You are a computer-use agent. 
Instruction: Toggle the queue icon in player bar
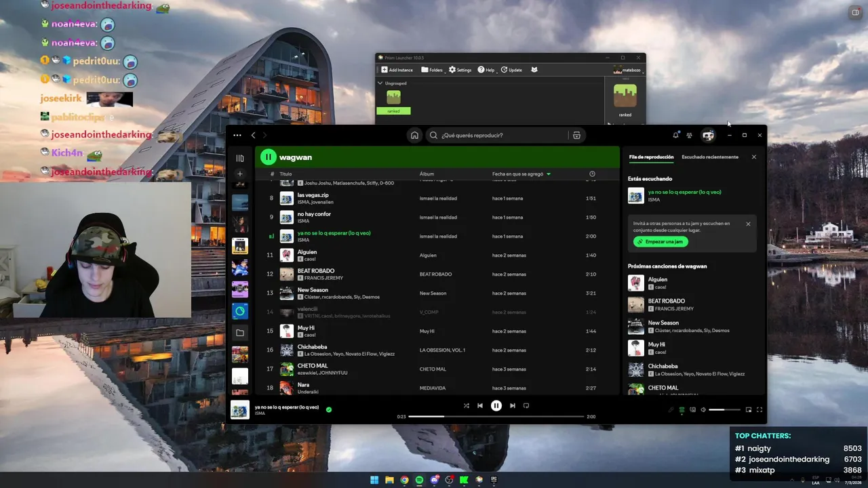(682, 409)
